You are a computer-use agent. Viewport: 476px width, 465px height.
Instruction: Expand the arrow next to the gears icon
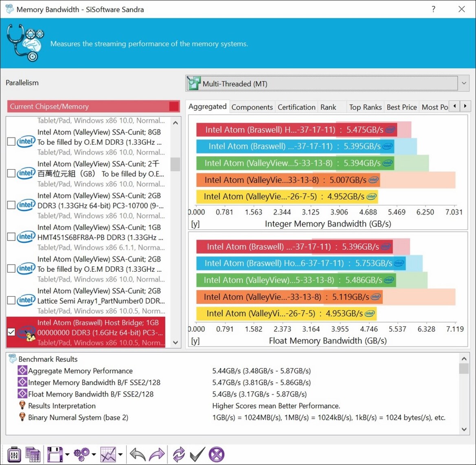point(94,454)
